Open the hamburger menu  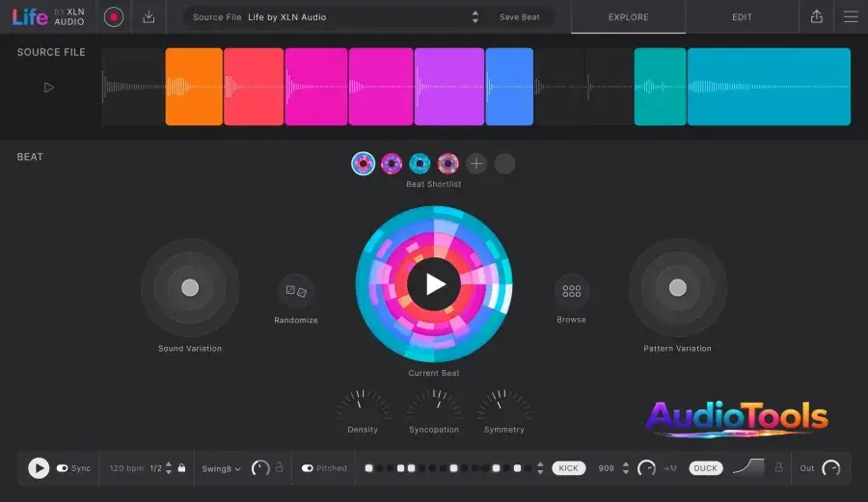pyautogui.click(x=851, y=17)
